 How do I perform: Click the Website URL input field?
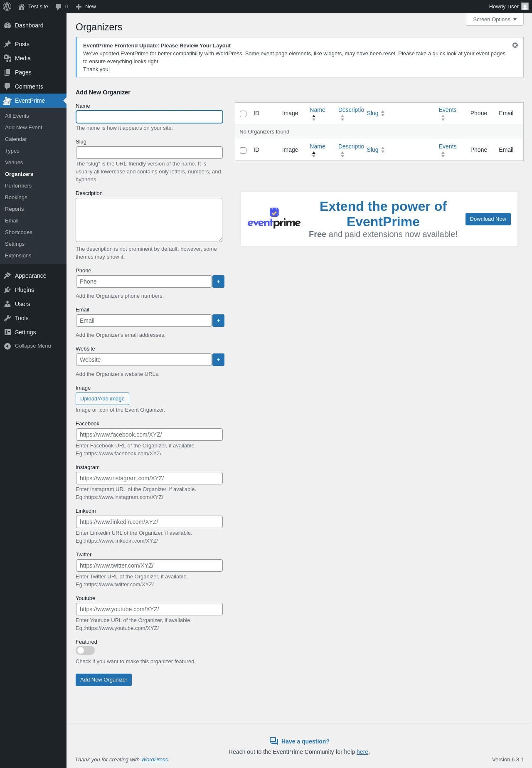[x=144, y=360]
